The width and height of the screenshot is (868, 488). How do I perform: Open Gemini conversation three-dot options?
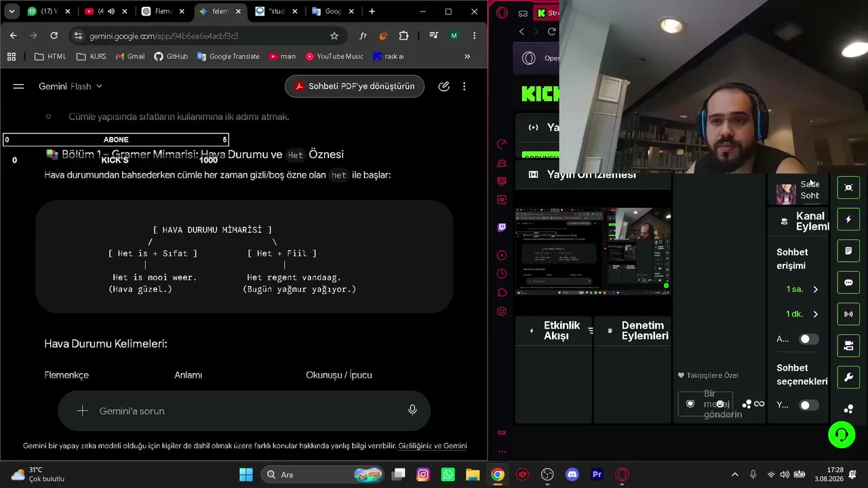pyautogui.click(x=464, y=86)
